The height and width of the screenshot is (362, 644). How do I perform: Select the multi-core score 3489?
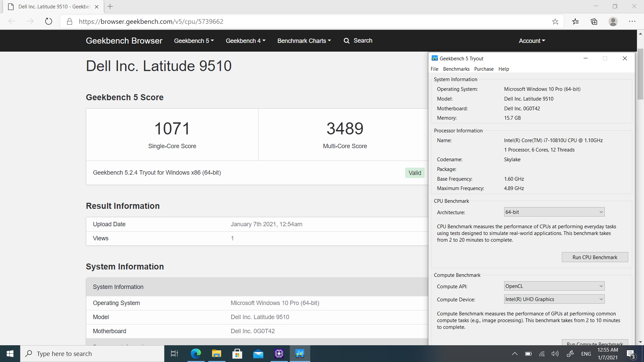coord(345,128)
